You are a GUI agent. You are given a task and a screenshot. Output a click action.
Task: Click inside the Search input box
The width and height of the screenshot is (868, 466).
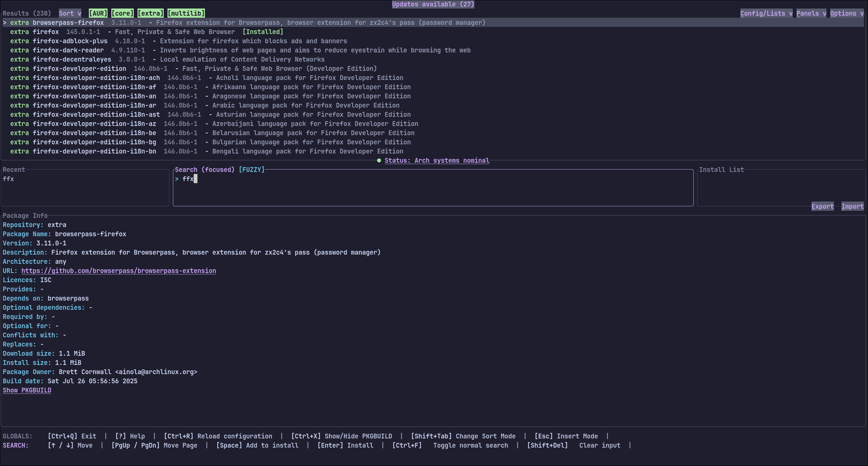(x=340, y=179)
